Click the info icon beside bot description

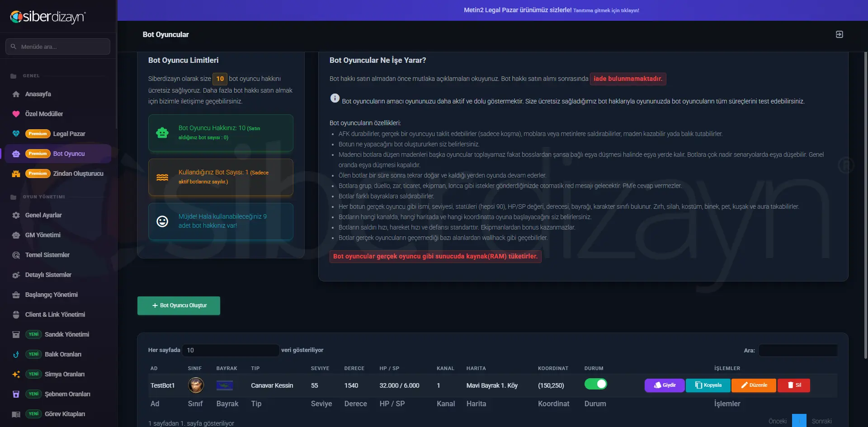coord(335,98)
